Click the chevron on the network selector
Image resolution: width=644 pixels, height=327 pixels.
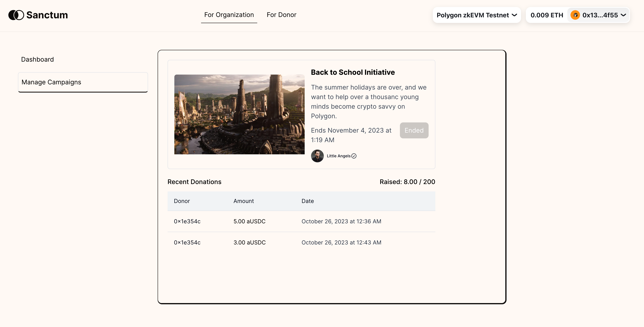[515, 15]
